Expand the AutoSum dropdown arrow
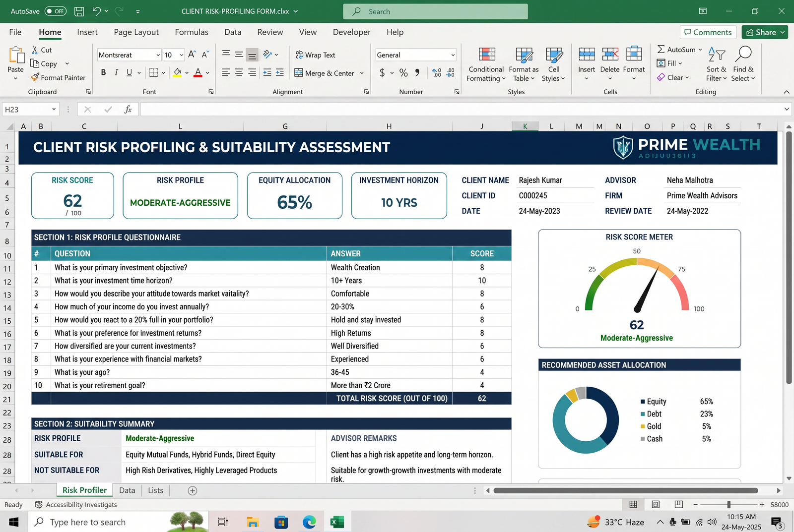This screenshot has width=794, height=532. pos(700,50)
